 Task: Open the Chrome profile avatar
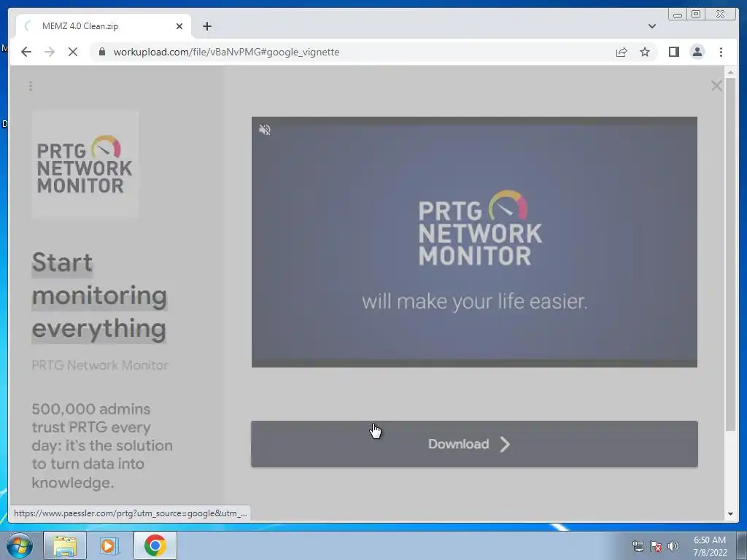(697, 52)
